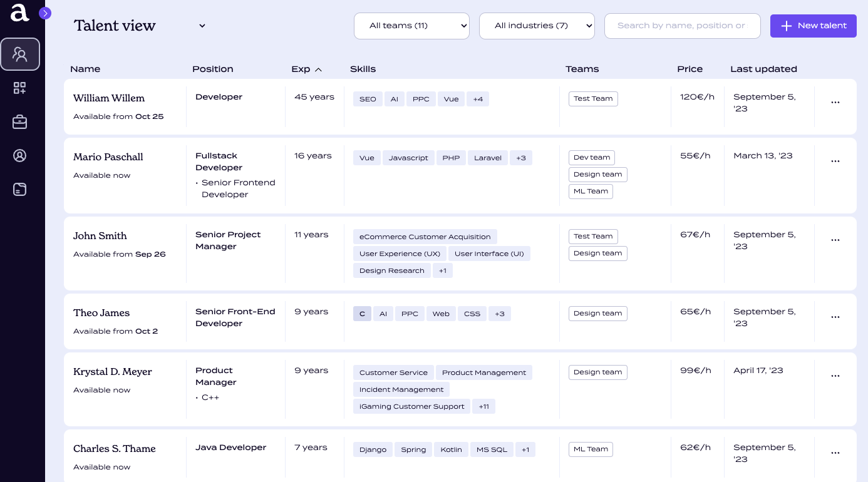Click the Dev team tag for Mario Paschall
Screen dimensions: 868x482
[592, 157]
